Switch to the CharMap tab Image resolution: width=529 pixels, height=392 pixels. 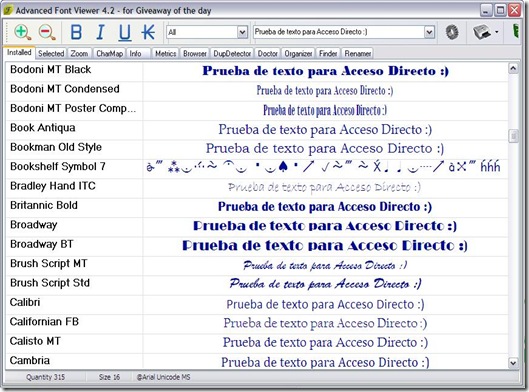[109, 53]
